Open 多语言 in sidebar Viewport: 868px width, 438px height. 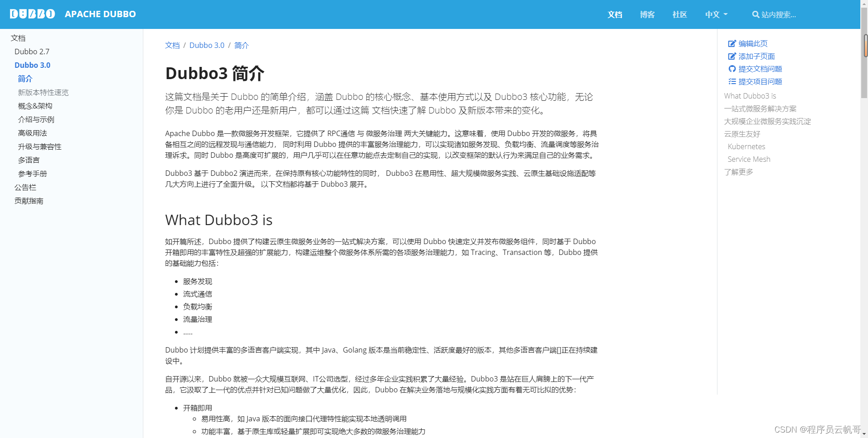pos(29,160)
